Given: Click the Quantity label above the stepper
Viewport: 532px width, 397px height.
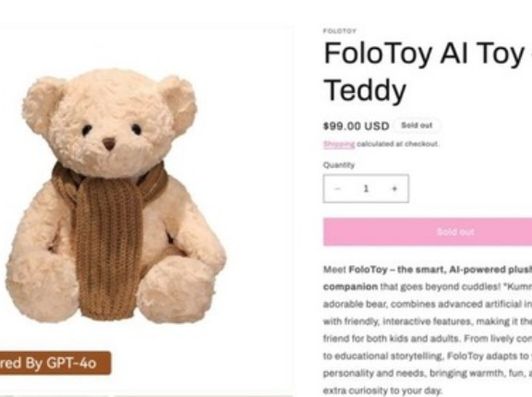Looking at the screenshot, I should [339, 165].
